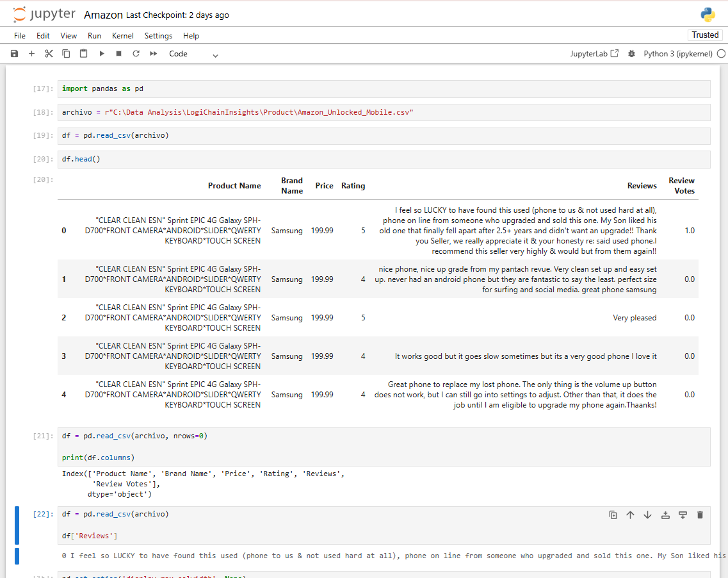Open the Help menu
Screen dimensions: 728x578
pyautogui.click(x=191, y=36)
